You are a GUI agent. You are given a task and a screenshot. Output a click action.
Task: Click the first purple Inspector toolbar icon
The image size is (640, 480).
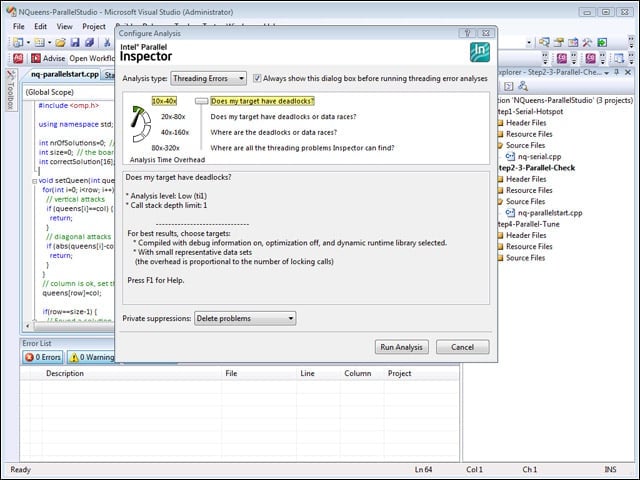562,58
